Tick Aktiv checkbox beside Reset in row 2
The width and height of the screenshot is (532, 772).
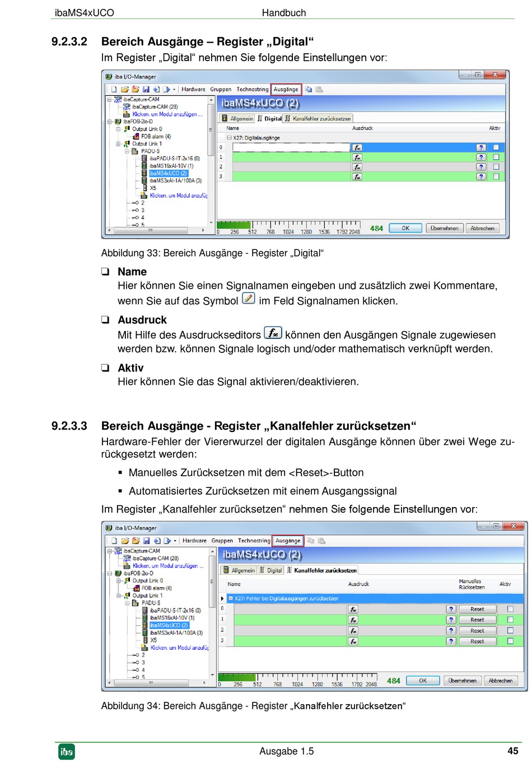[510, 631]
